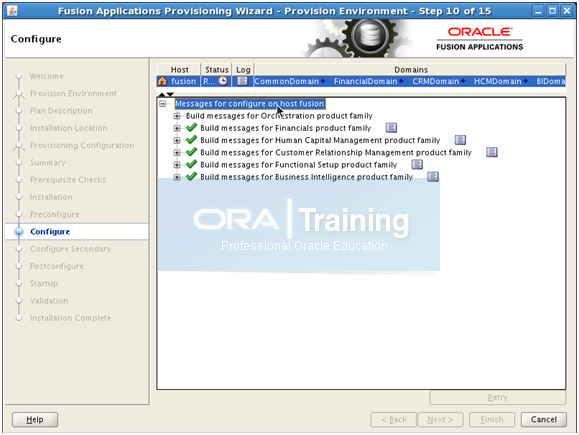Select the Installation step
579x435 pixels.
pyautogui.click(x=51, y=197)
